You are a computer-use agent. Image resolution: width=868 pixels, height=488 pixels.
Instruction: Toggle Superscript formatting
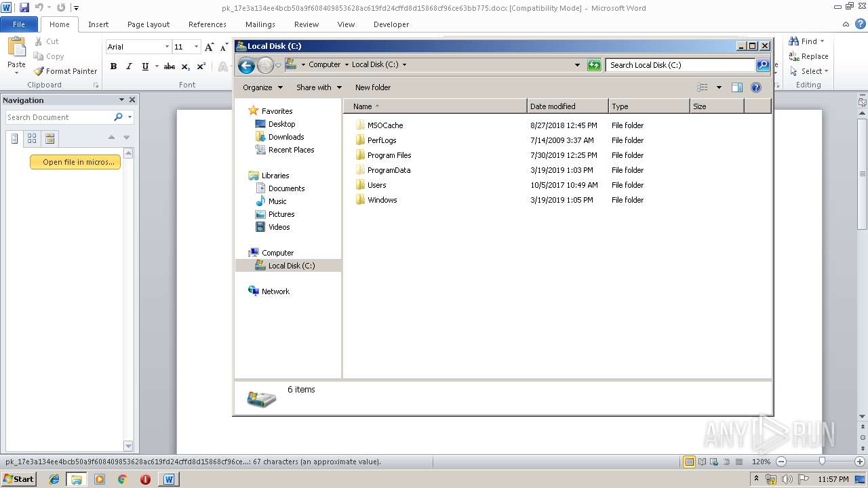pyautogui.click(x=201, y=66)
